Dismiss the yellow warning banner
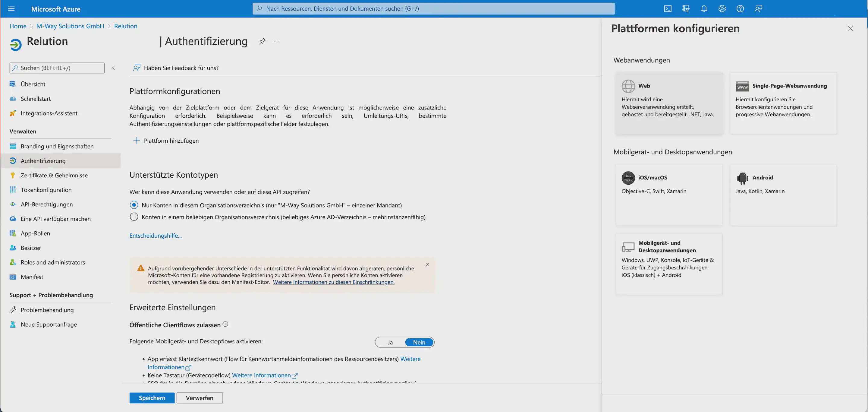This screenshot has width=868, height=412. coord(427,265)
